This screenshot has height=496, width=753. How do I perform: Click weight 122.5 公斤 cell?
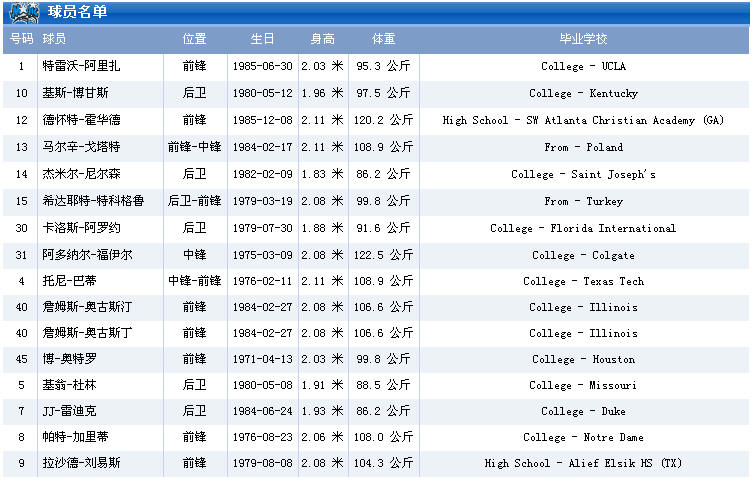383,254
